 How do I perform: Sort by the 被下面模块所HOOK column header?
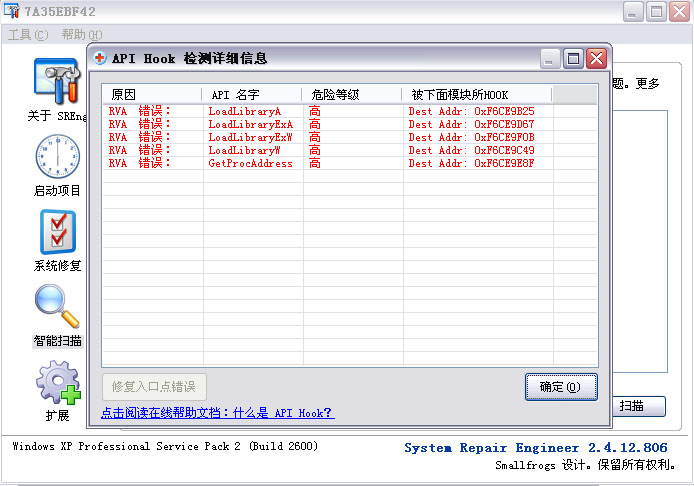[x=477, y=94]
